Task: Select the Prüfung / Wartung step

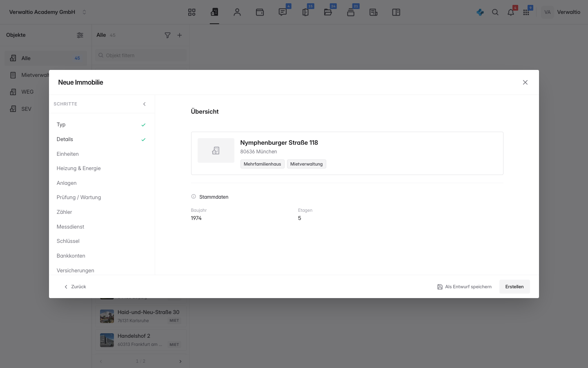Action: coord(102,197)
